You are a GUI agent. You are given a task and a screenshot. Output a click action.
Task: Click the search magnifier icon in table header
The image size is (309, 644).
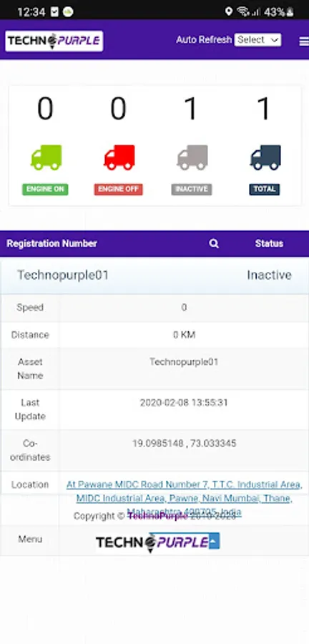[x=214, y=243]
